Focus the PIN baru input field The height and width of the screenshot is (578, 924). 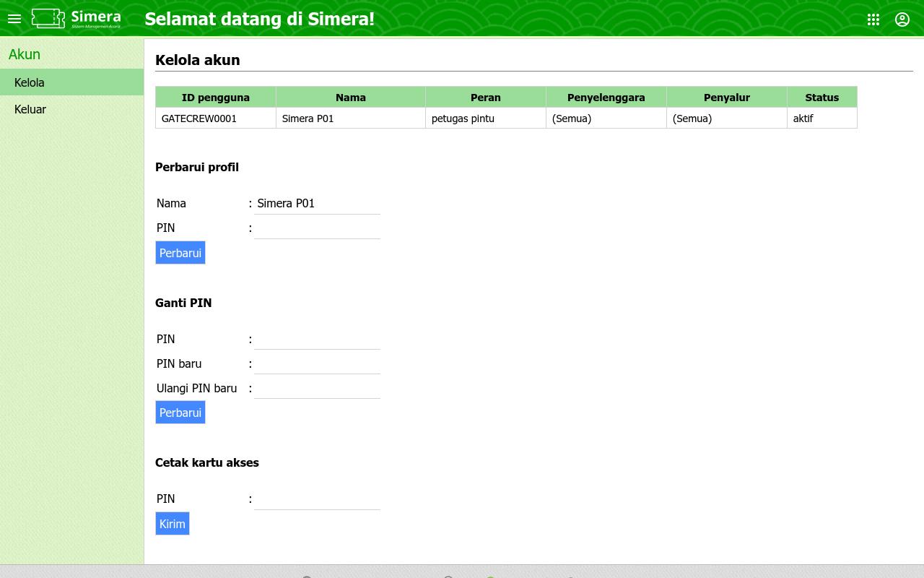click(x=317, y=364)
